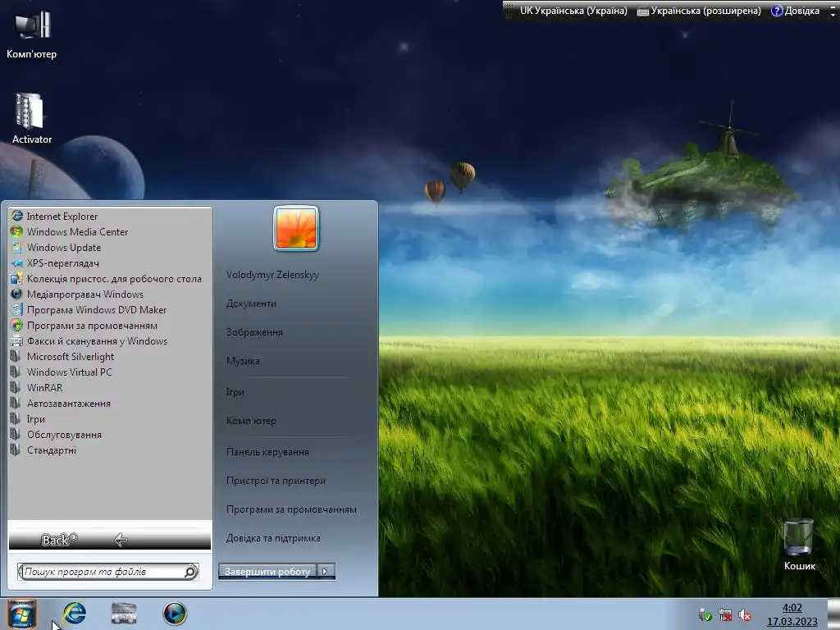Open Зображення from the Start menu

254,332
